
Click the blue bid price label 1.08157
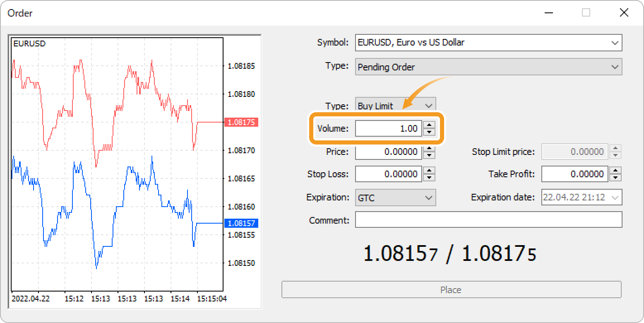pos(241,223)
